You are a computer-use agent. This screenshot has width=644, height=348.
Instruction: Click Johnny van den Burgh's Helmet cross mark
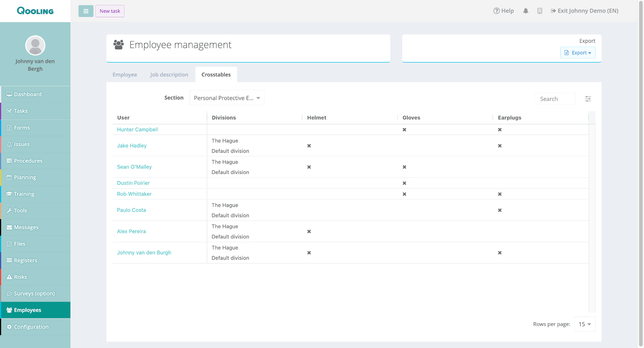(x=309, y=253)
